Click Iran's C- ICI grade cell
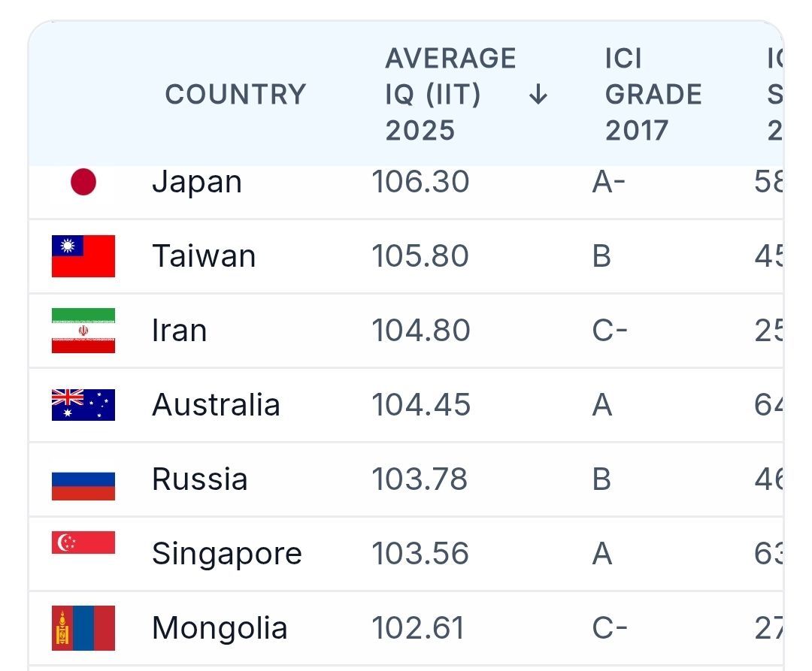812x671 pixels. [x=610, y=331]
